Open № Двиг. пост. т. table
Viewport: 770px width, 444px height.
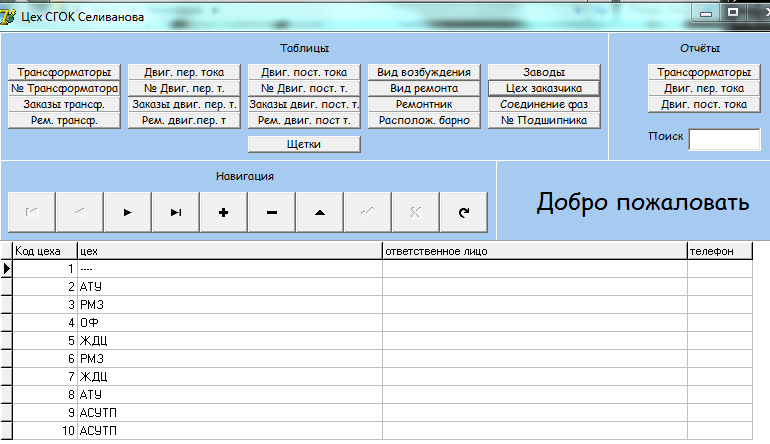(304, 88)
